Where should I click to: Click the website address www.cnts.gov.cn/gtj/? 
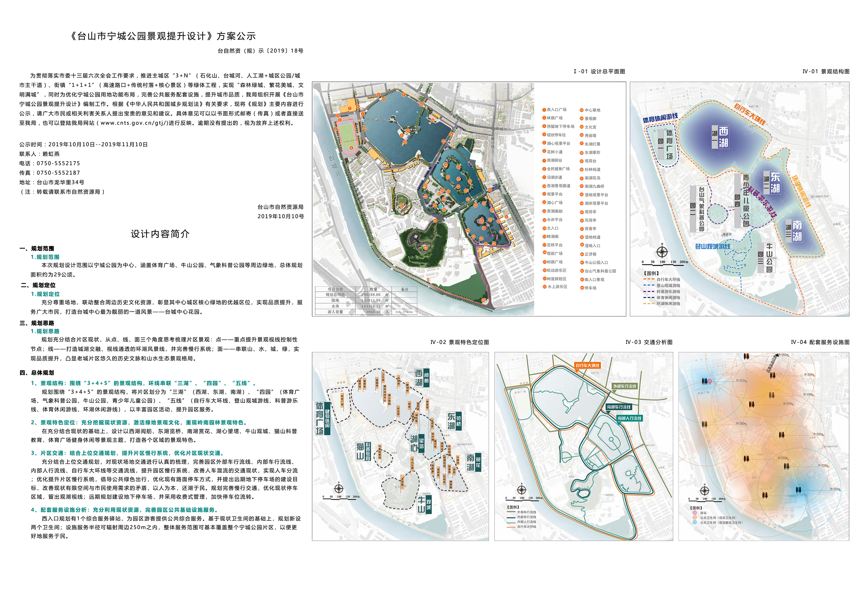click(x=134, y=123)
